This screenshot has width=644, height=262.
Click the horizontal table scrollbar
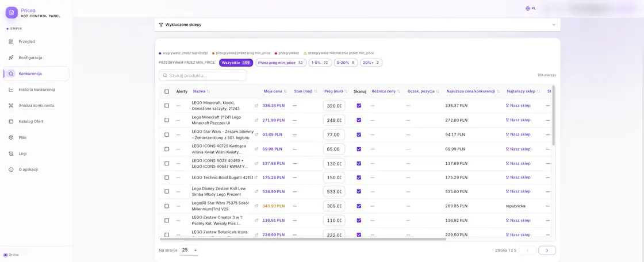tap(303, 238)
